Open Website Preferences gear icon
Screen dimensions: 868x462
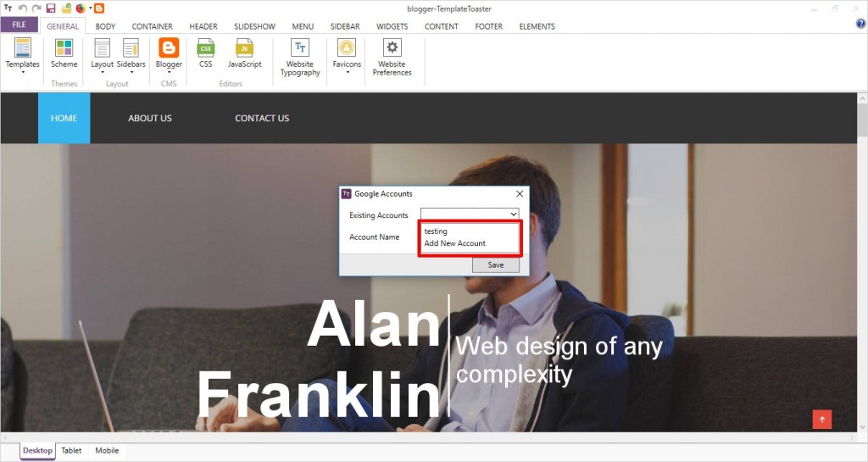[392, 48]
